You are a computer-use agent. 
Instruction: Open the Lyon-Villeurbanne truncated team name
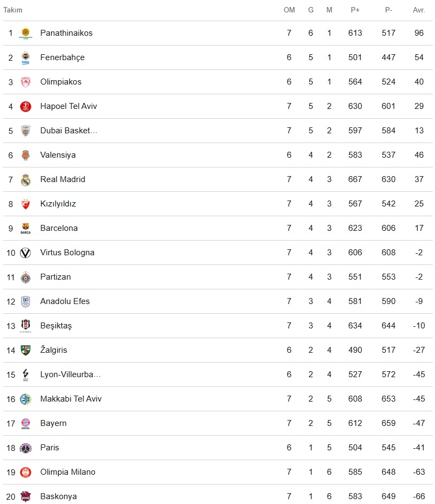click(71, 374)
